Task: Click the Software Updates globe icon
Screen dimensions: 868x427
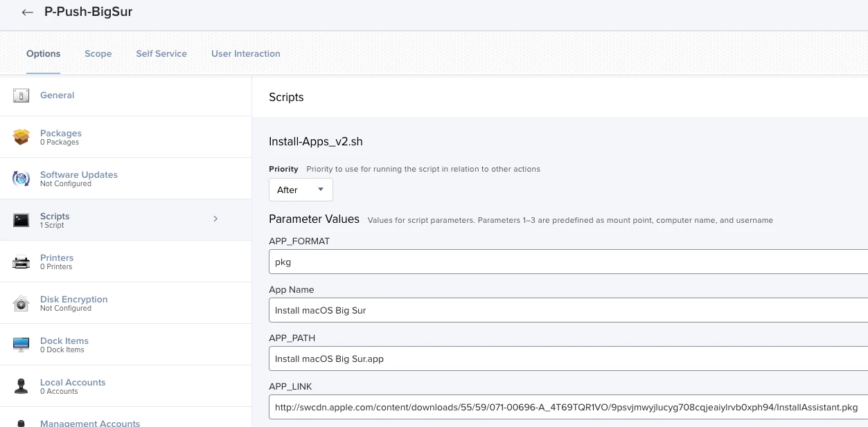Action: (x=21, y=179)
